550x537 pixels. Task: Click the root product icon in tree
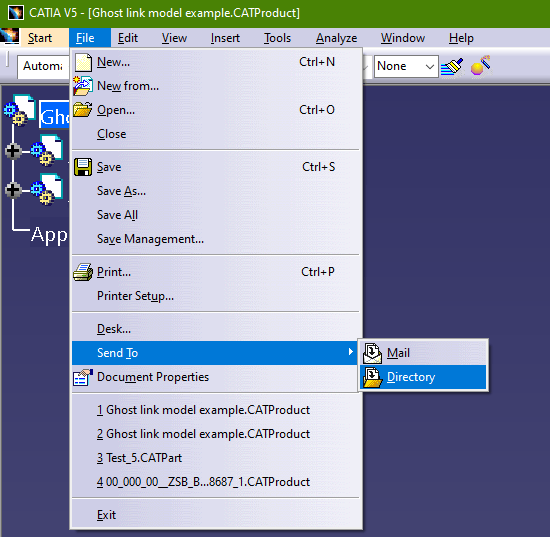(x=20, y=110)
